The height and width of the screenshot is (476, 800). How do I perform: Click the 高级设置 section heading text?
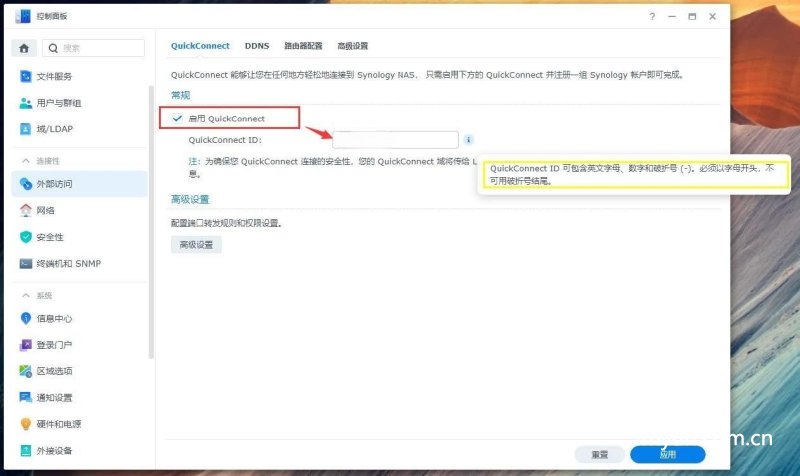190,199
